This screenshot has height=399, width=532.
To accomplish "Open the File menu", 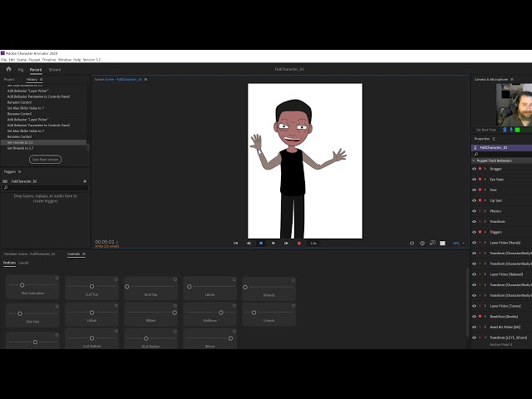I will [x=3, y=60].
